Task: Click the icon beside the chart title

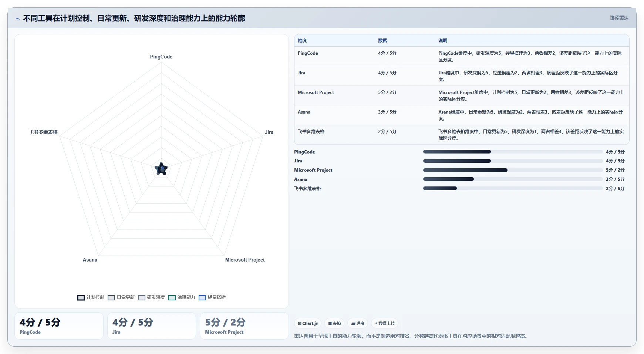Action: click(x=17, y=18)
